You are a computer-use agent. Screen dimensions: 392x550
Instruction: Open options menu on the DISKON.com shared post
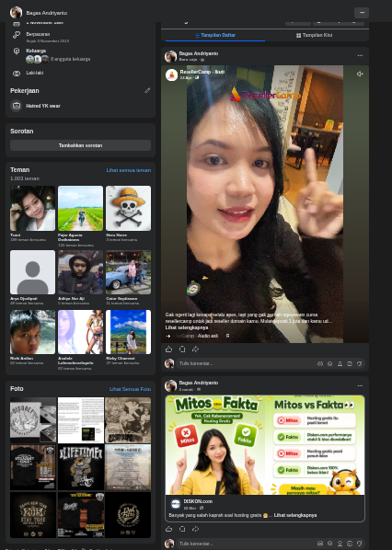(360, 385)
